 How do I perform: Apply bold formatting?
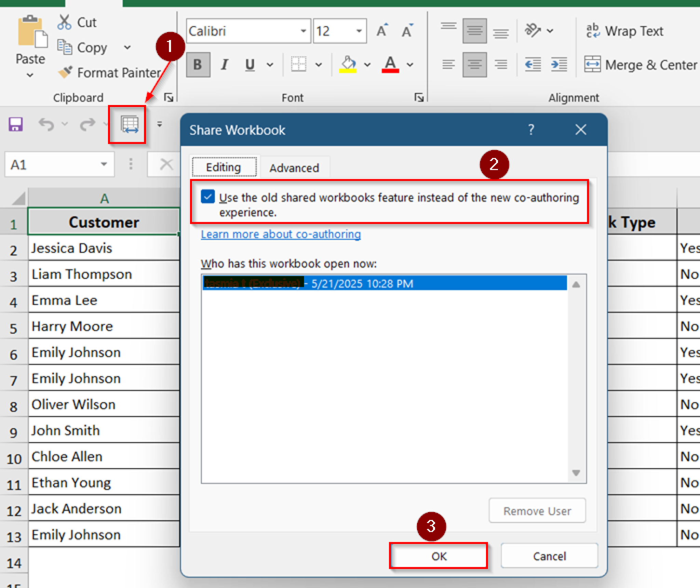click(x=198, y=64)
